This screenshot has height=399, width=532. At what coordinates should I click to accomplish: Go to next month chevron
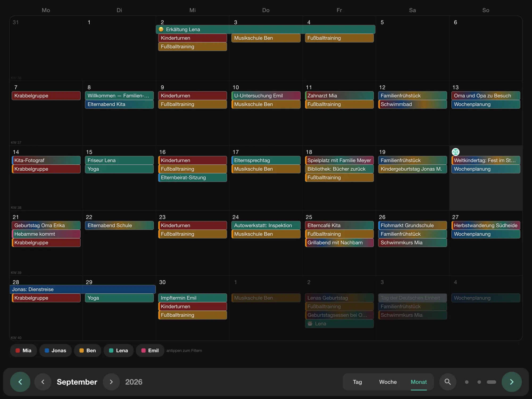(111, 382)
